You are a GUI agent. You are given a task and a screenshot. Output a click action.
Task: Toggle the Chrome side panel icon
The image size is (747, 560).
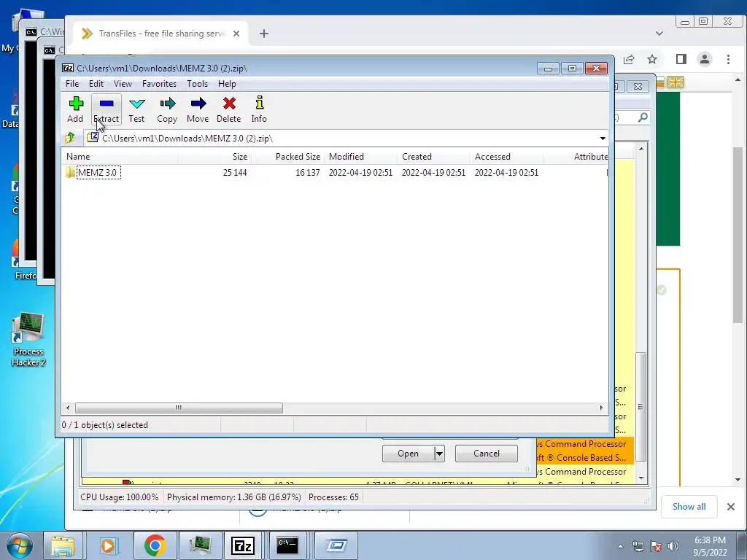[x=681, y=59]
